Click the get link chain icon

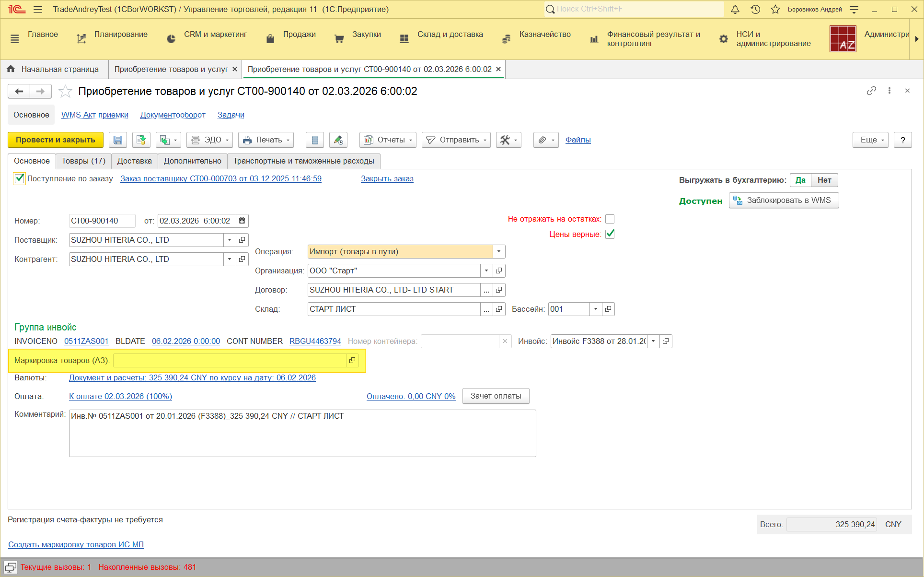871,91
